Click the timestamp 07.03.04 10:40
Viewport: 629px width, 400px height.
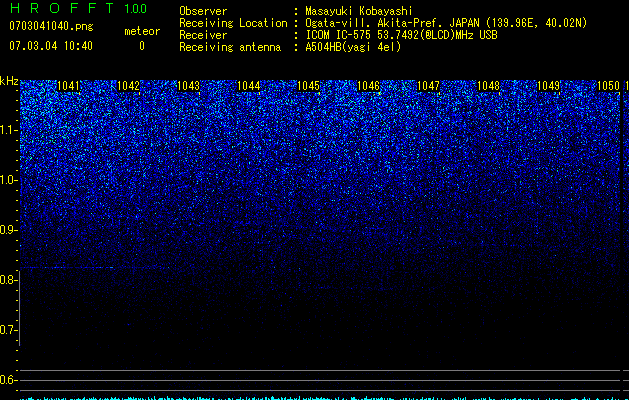pos(51,46)
